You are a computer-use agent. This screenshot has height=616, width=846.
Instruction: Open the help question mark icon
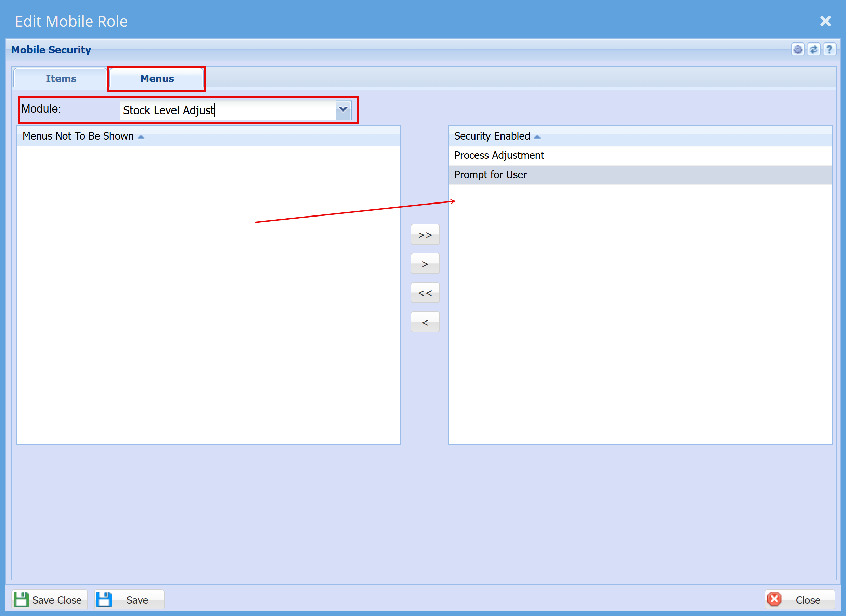click(x=829, y=50)
